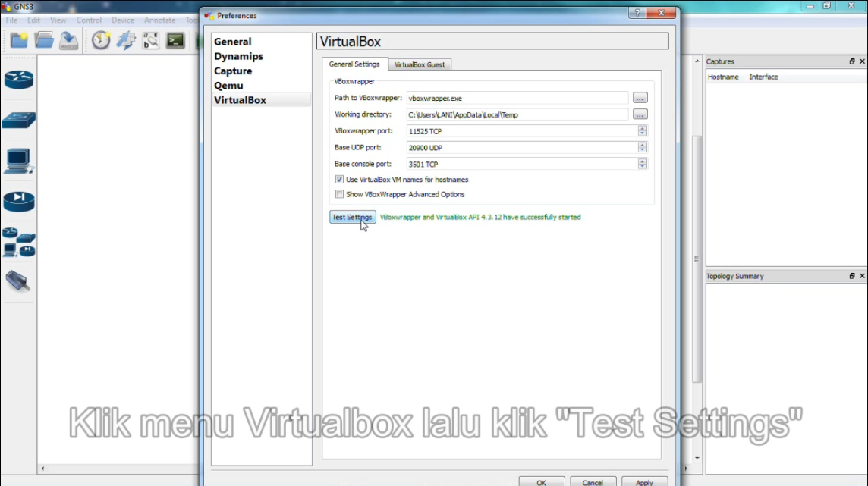Viewport: 868px width, 486px height.
Task: Click Cancel in Preferences dialog
Action: click(x=593, y=482)
